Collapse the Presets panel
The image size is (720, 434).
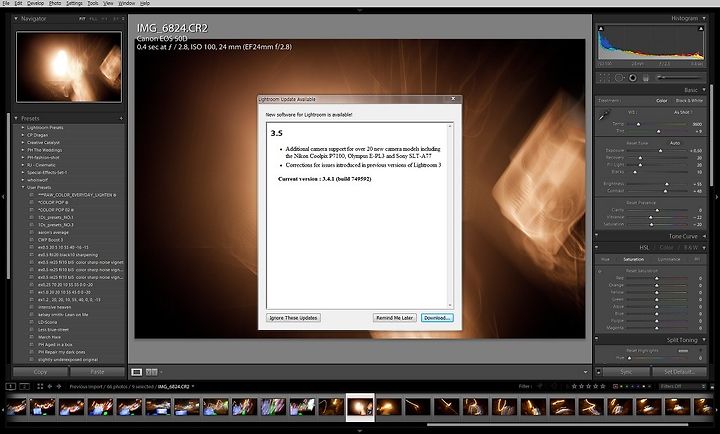16,118
